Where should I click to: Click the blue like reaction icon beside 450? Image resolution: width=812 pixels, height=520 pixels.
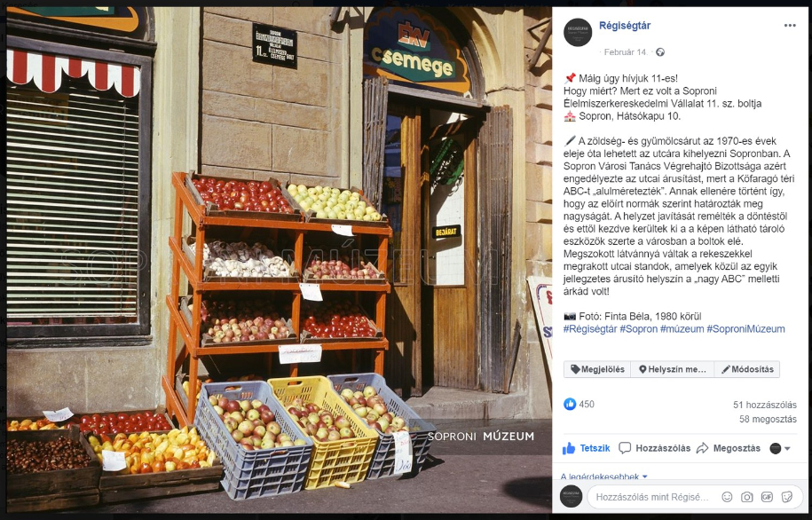tap(570, 404)
